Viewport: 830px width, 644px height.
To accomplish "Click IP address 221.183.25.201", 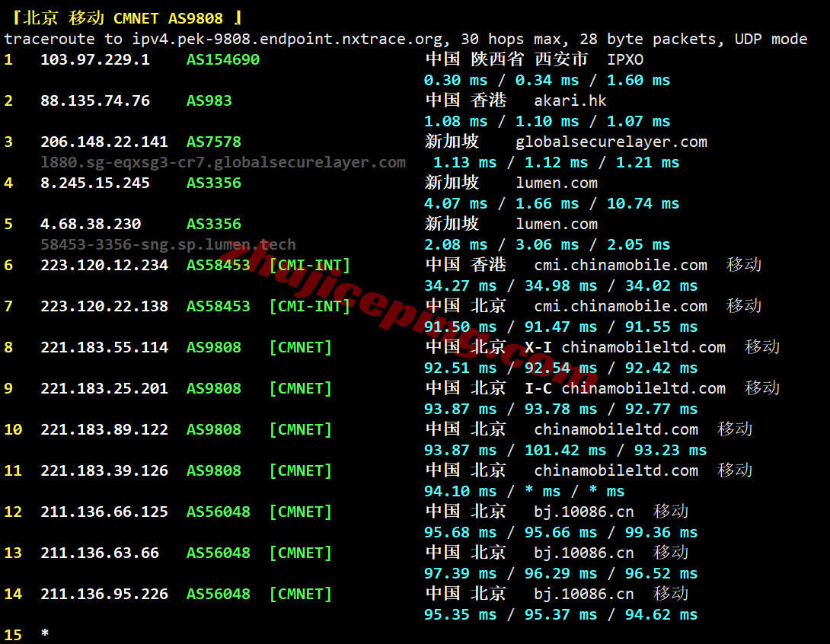I will 104,388.
